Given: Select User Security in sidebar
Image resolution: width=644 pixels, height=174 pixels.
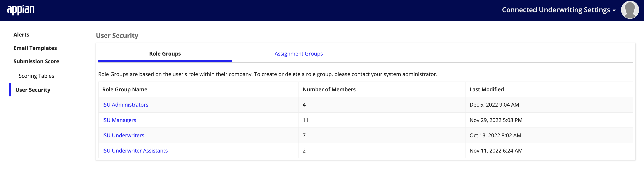Looking at the screenshot, I should pyautogui.click(x=33, y=90).
